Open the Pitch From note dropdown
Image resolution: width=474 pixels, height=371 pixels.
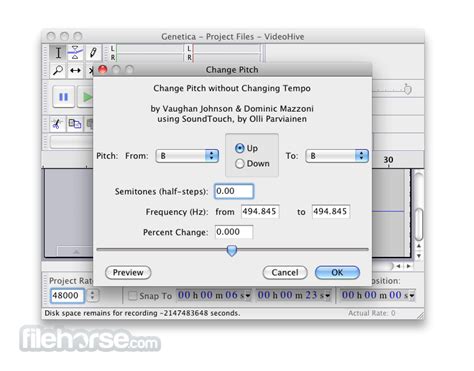[187, 156]
